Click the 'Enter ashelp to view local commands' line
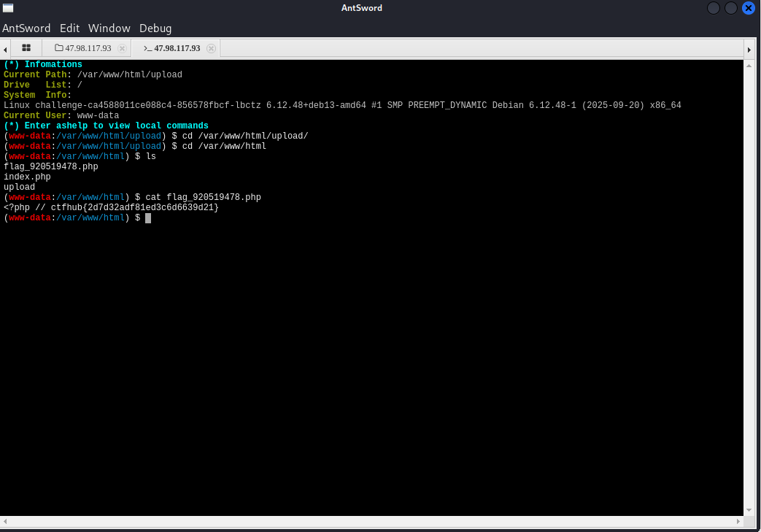 pos(107,126)
